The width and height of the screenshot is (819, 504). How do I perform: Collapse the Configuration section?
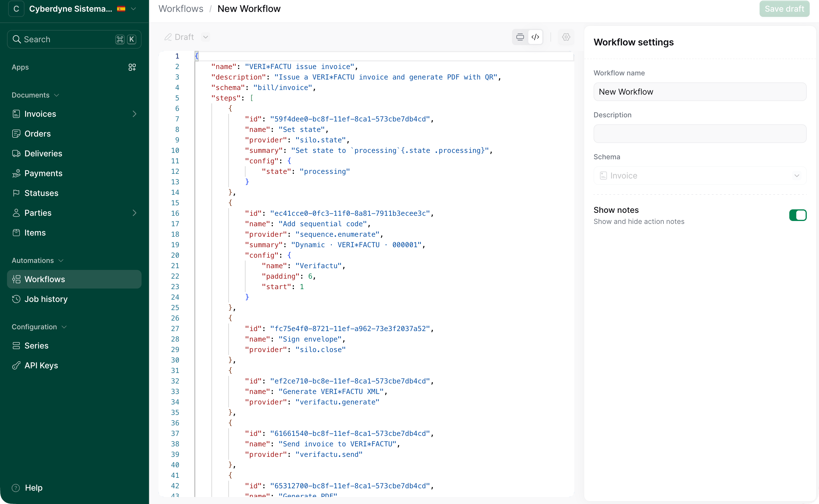coord(39,327)
